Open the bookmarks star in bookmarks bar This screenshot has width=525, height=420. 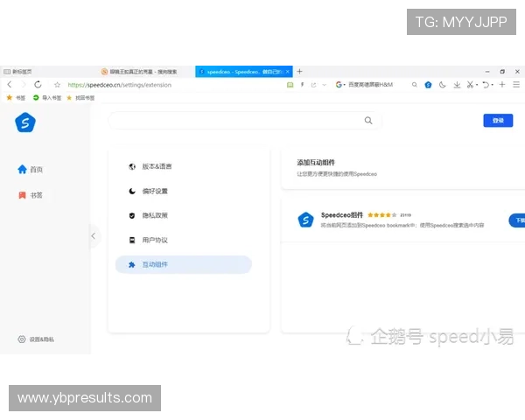(16, 98)
